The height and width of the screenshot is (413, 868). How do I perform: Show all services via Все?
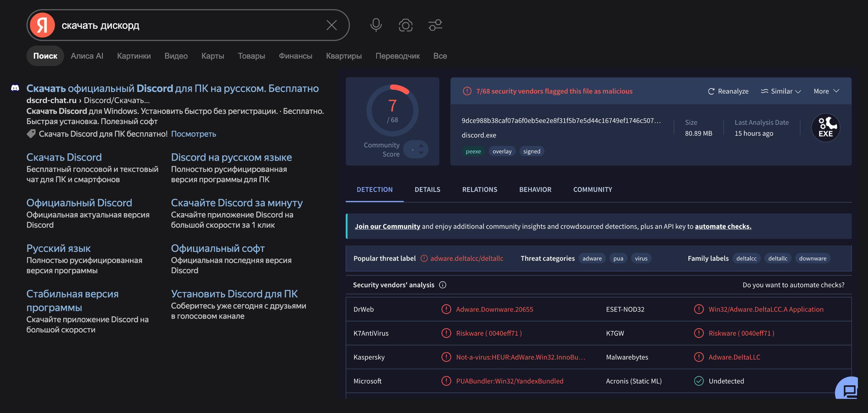(x=440, y=56)
